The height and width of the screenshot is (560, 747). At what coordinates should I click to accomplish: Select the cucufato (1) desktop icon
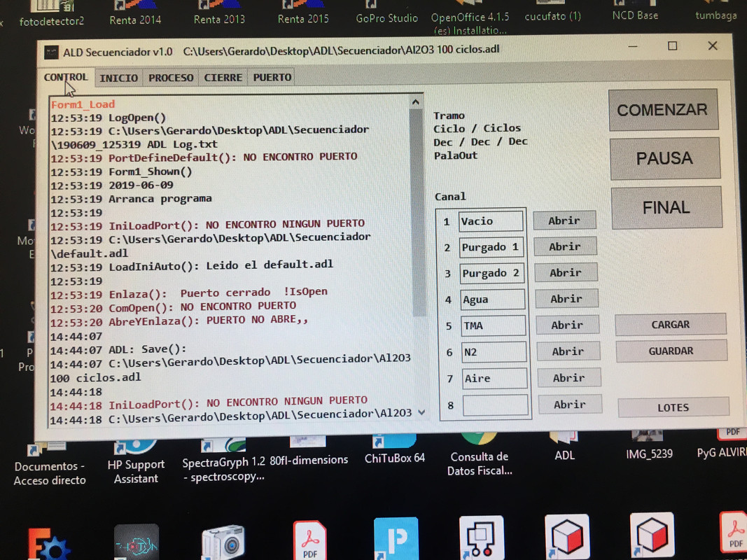(x=552, y=11)
